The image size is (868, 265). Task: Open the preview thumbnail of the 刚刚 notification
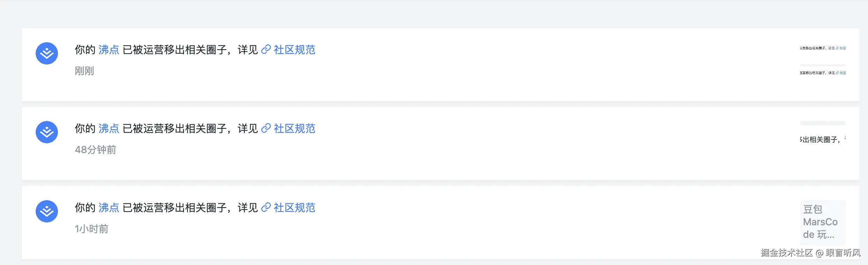point(823,61)
